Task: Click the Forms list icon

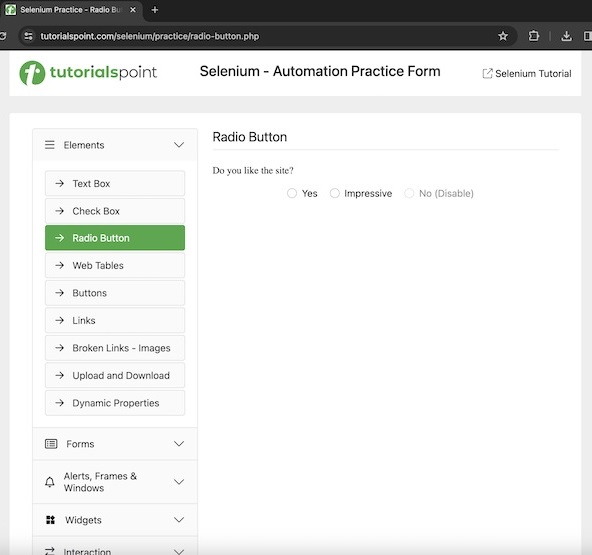Action: pos(51,444)
